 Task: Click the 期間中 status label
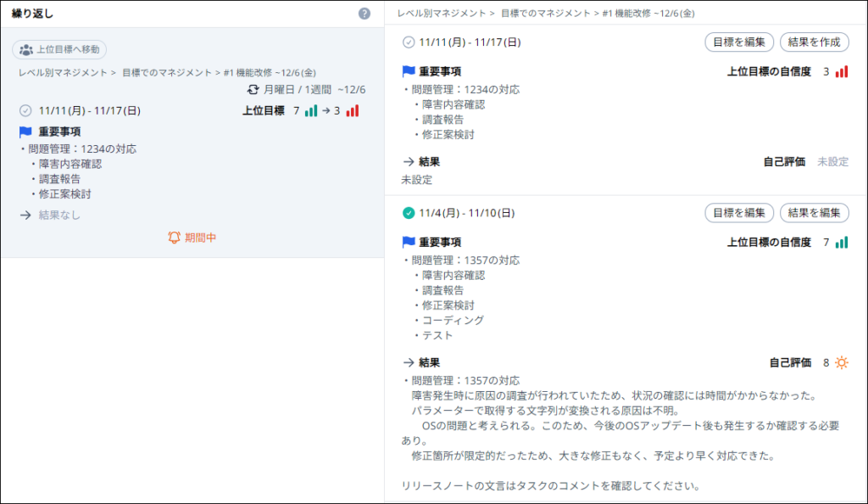click(x=200, y=238)
